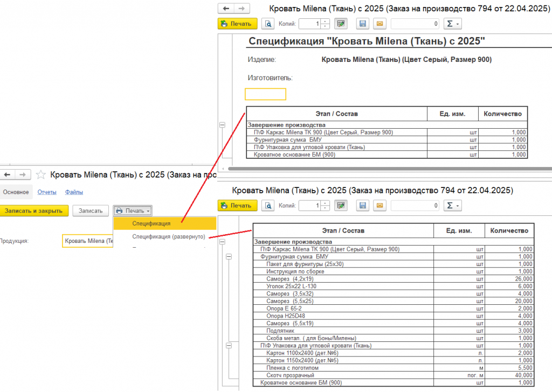This screenshot has height=392, width=552.
Task: Select the row Инструкция по сборке
Action: click(x=393, y=271)
